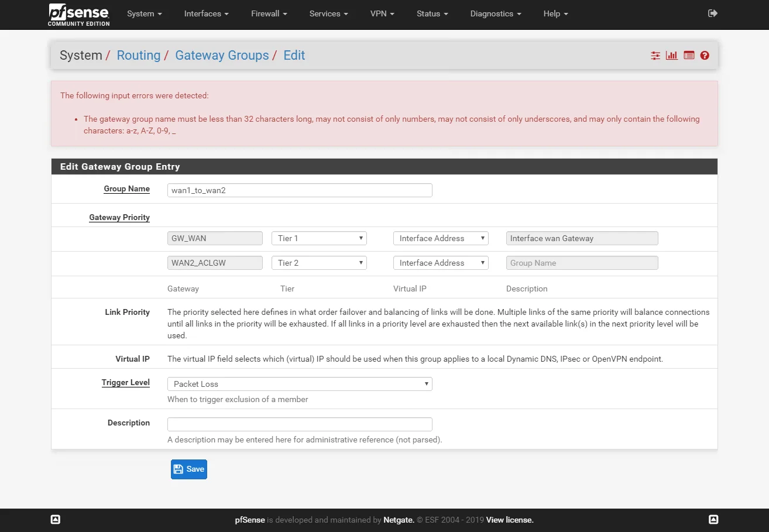769x532 pixels.
Task: Open the Interfaces menu
Action: 206,13
